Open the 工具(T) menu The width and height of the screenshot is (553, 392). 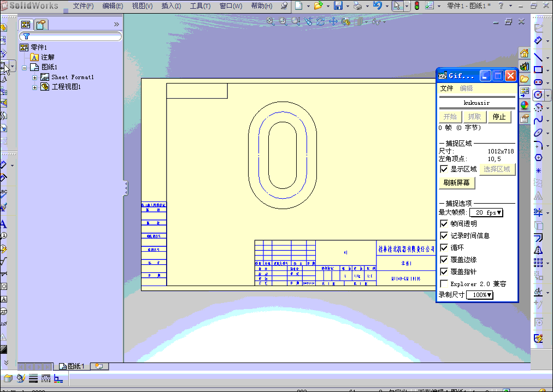(x=201, y=6)
